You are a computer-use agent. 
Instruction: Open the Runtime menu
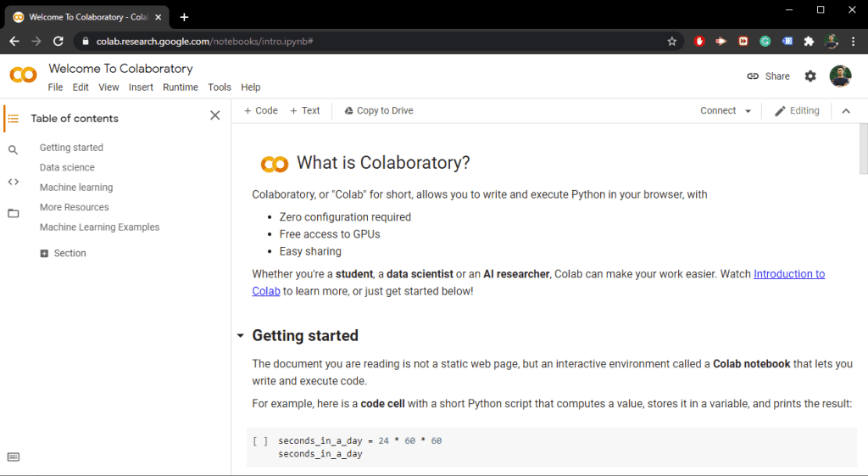181,87
